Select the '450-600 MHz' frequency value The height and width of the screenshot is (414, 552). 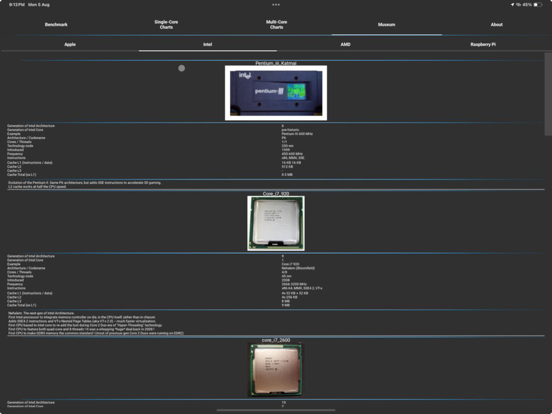[x=292, y=154]
